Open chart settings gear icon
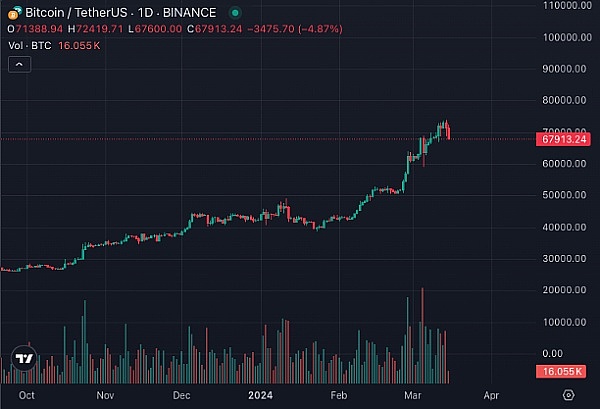600x409 pixels. (569, 395)
